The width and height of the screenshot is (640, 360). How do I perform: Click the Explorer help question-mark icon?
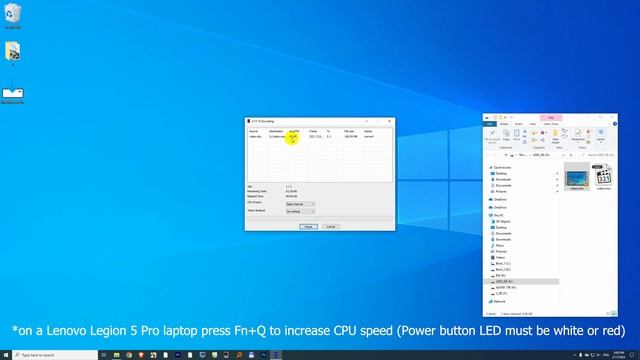click(615, 124)
